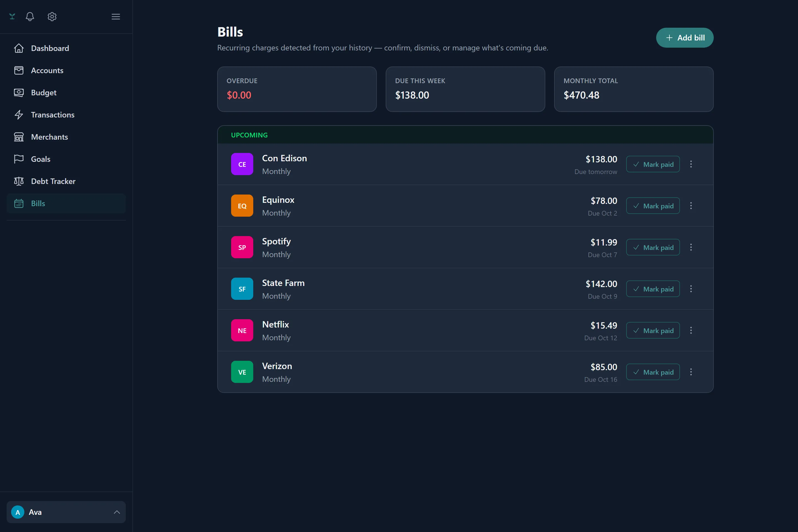Open more options for Spotify
Screen dimensions: 798x532
(x=691, y=247)
